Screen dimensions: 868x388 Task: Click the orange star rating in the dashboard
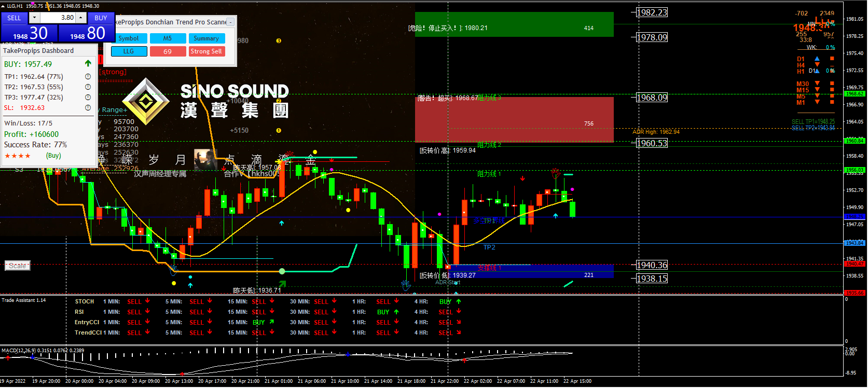18,156
